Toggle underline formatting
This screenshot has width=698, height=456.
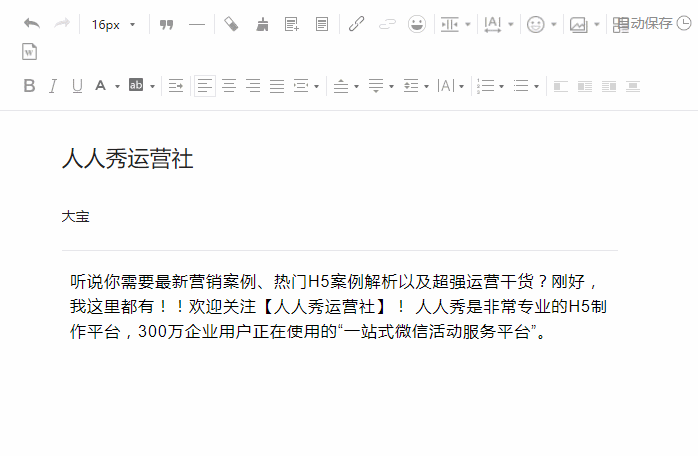click(x=77, y=86)
